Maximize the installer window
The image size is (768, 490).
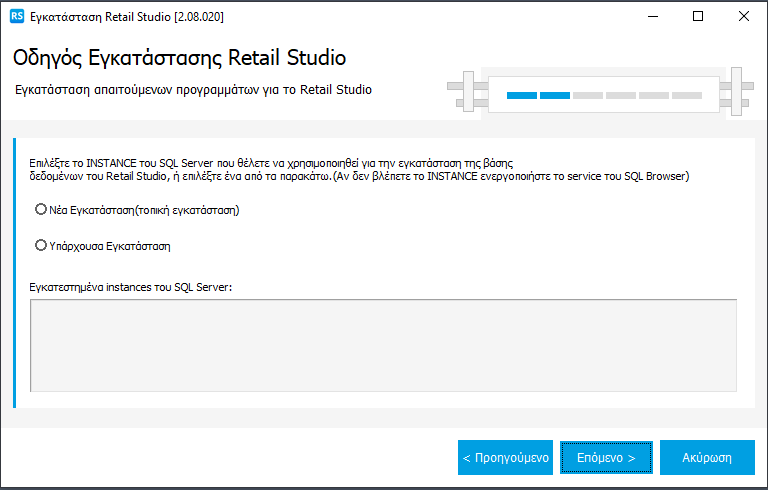pos(698,17)
